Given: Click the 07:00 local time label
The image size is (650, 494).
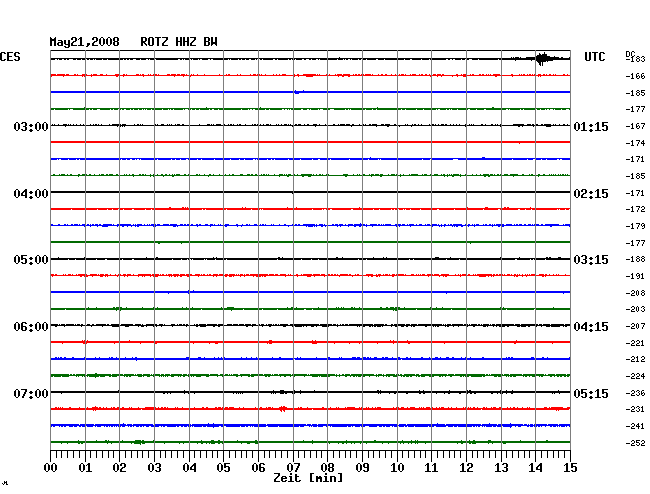Looking at the screenshot, I should coord(31,393).
